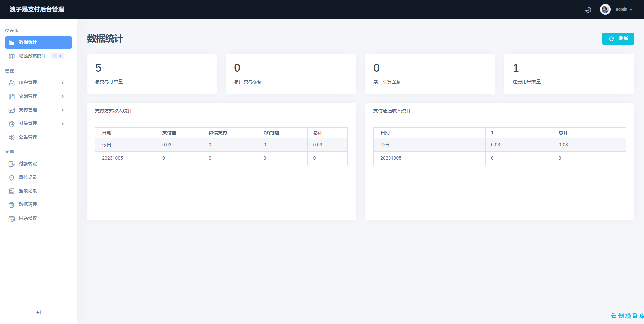Image resolution: width=644 pixels, height=324 pixels.
Task: Click the 注册用户数量 card label
Action: pos(527,82)
